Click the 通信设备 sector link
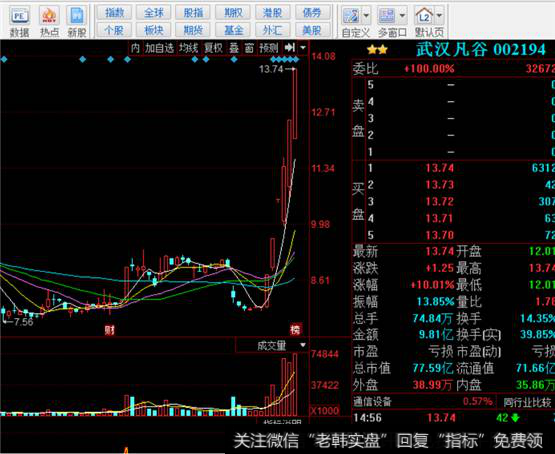The width and height of the screenshot is (555, 454). point(372,402)
